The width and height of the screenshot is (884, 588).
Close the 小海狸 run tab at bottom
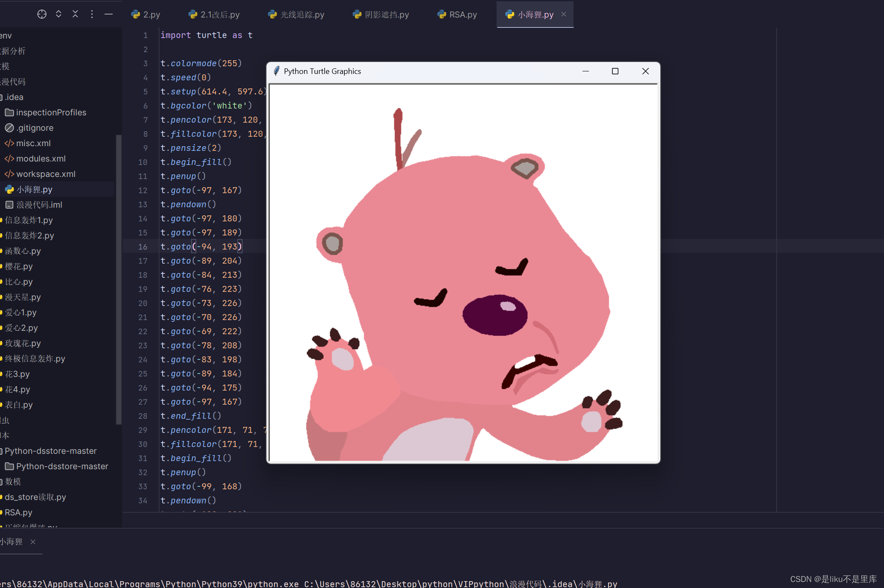[33, 542]
